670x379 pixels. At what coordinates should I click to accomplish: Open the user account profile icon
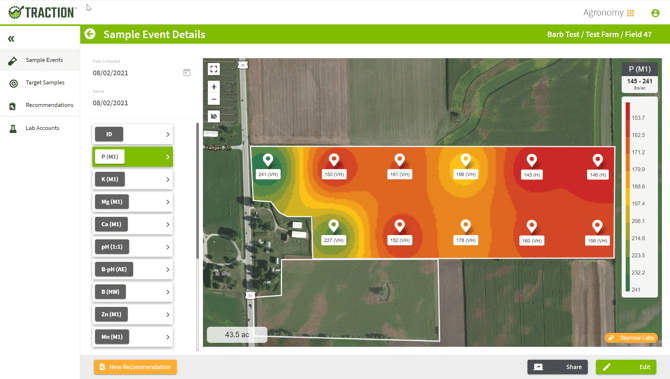point(655,13)
